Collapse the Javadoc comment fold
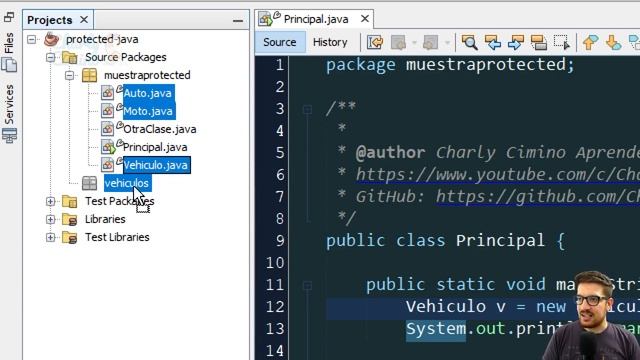 (x=307, y=109)
